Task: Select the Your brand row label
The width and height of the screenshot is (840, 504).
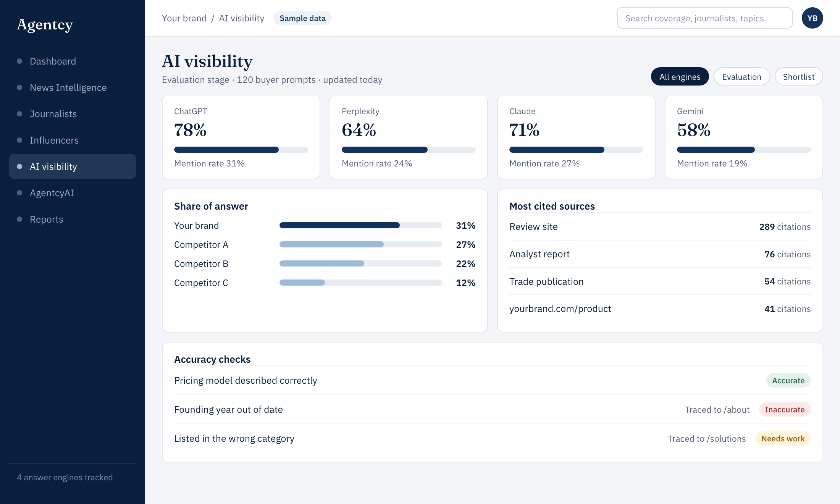Action: (196, 226)
